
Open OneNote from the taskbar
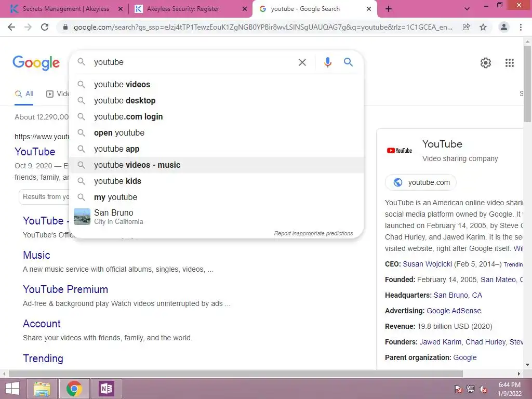[106, 389]
